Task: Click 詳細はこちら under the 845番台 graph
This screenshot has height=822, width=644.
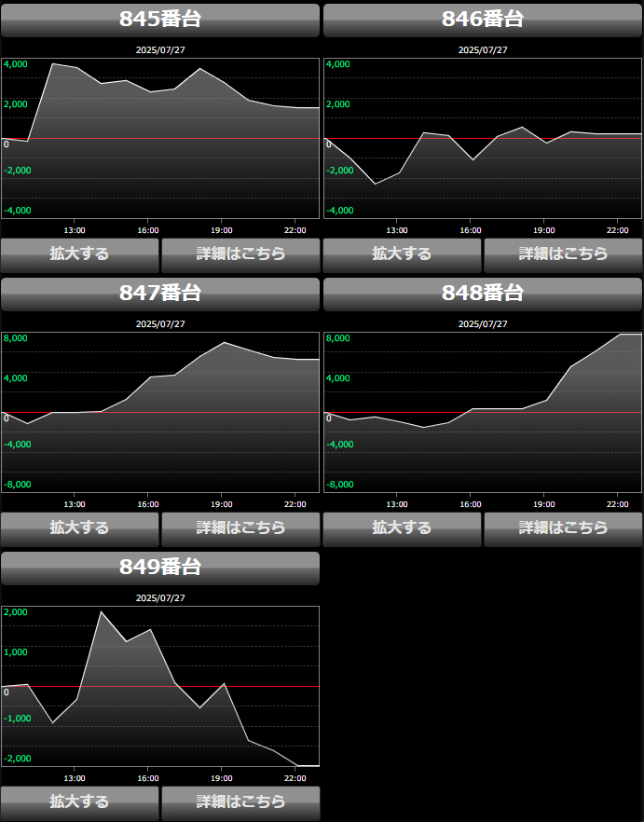Action: (240, 255)
